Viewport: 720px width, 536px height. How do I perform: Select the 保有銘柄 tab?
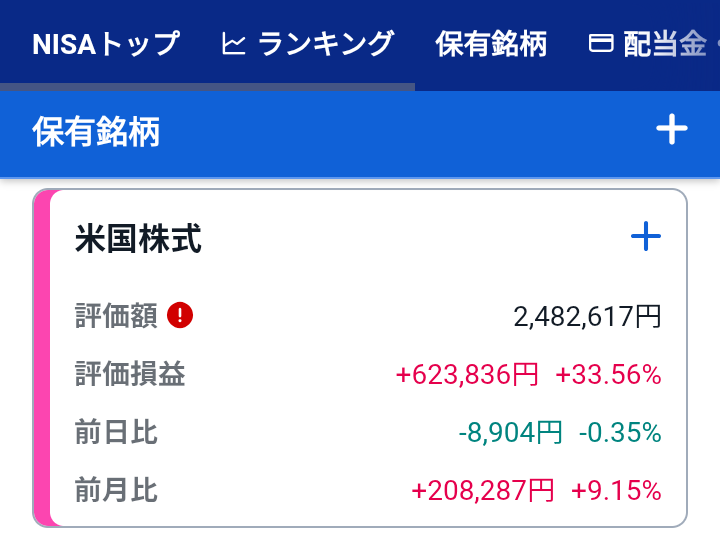point(491,45)
